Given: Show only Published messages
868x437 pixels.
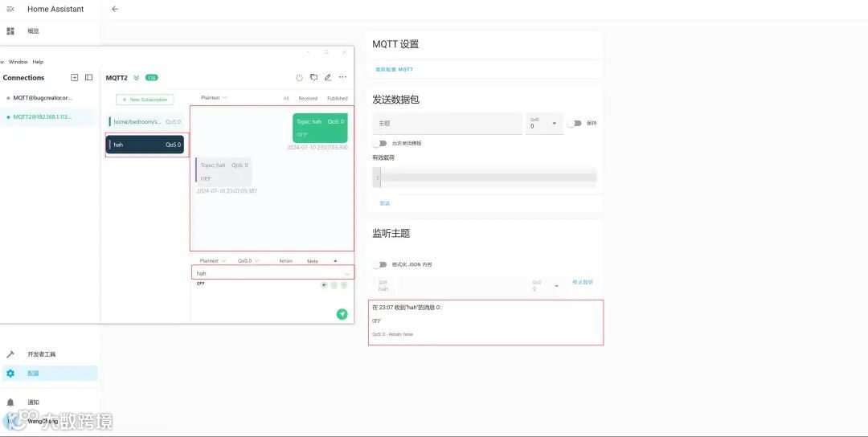Looking at the screenshot, I should (337, 99).
